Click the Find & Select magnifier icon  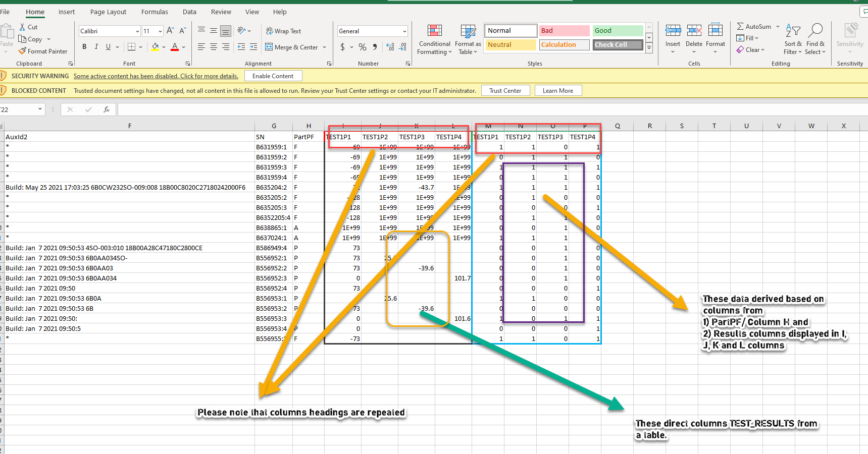coord(815,31)
